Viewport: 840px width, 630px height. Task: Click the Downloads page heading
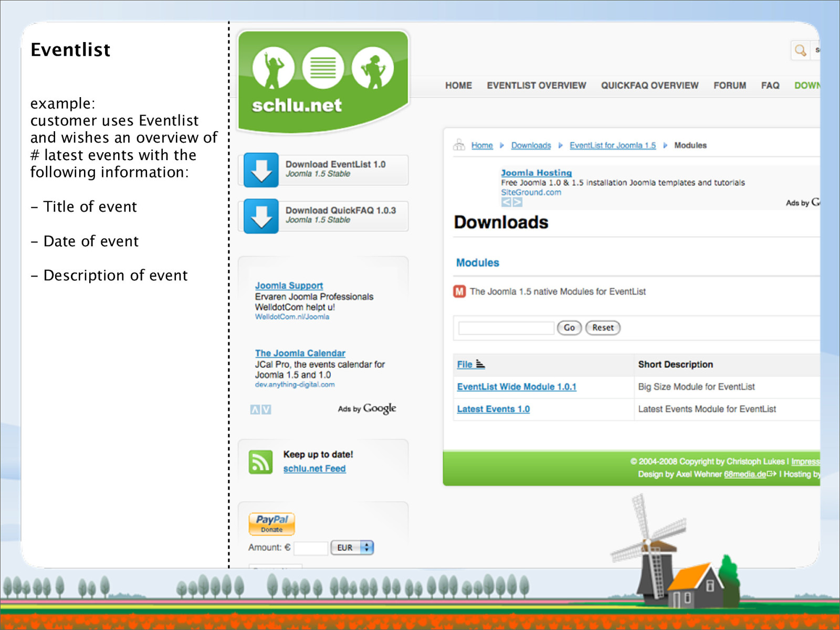tap(501, 223)
